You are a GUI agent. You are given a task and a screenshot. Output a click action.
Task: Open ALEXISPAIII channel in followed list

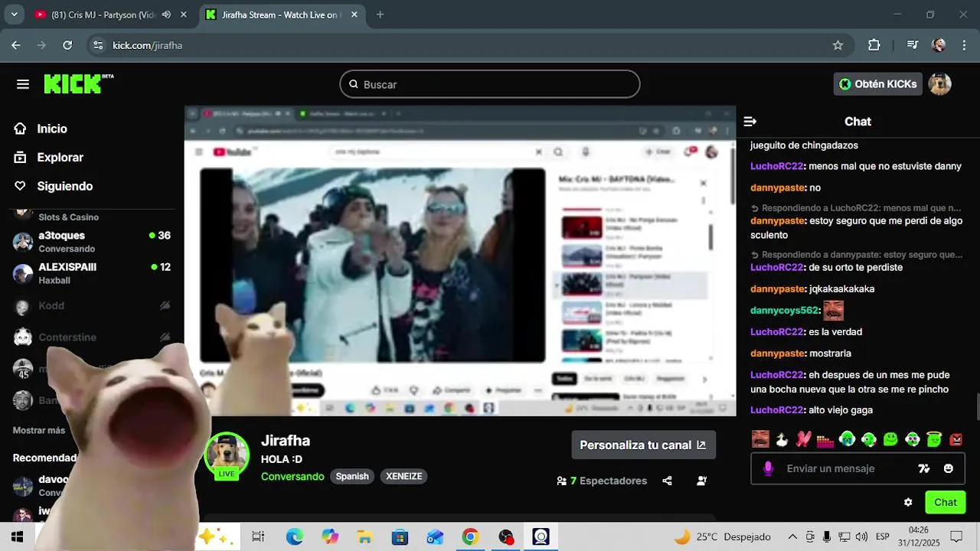(92, 273)
